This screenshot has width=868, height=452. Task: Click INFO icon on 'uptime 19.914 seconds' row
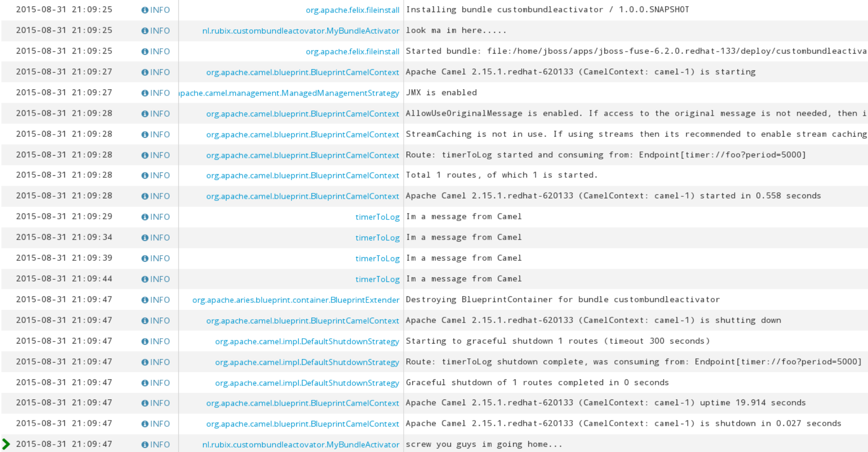coord(145,403)
